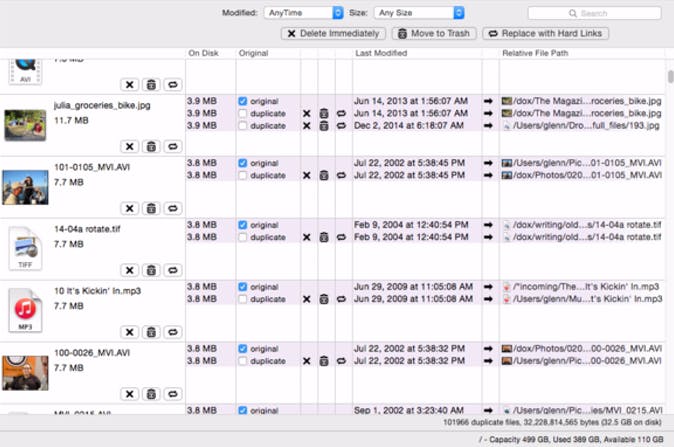The height and width of the screenshot is (447, 674).
Task: Uncheck original for julia_groceries_bike.jpg
Action: (242, 101)
